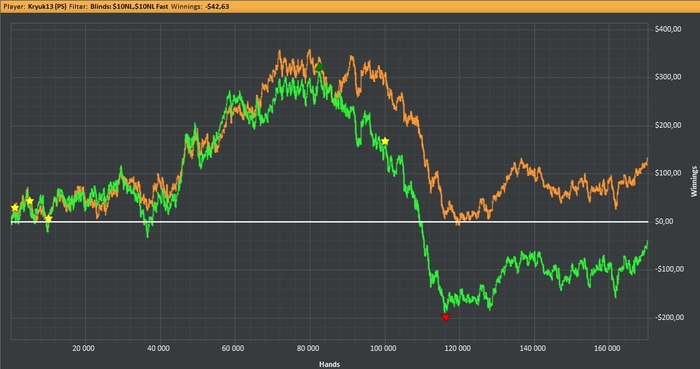Click the 60 000 x-axis label
Viewport: 700px width, 369px height.
click(x=233, y=348)
